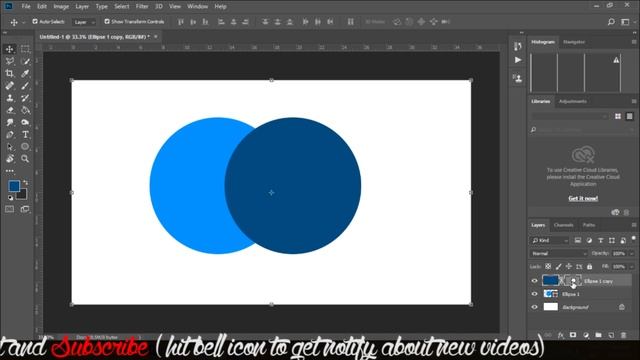The width and height of the screenshot is (640, 360).
Task: Open the File menu
Action: click(26, 7)
